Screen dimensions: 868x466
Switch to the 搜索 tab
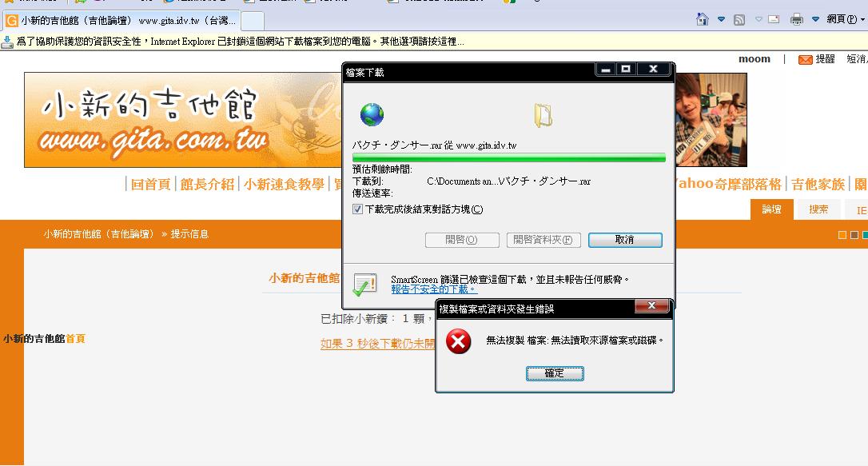point(818,209)
